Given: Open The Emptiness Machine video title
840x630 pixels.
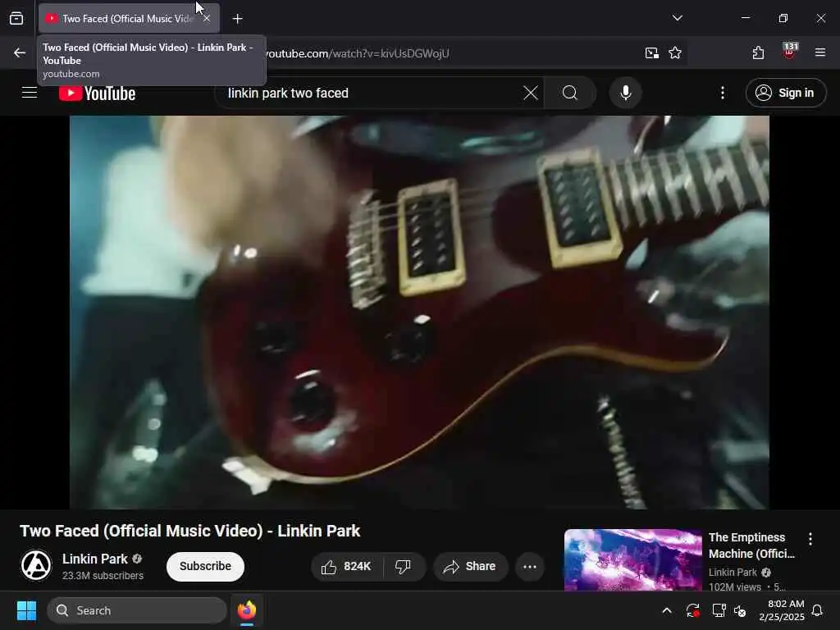Looking at the screenshot, I should (751, 546).
